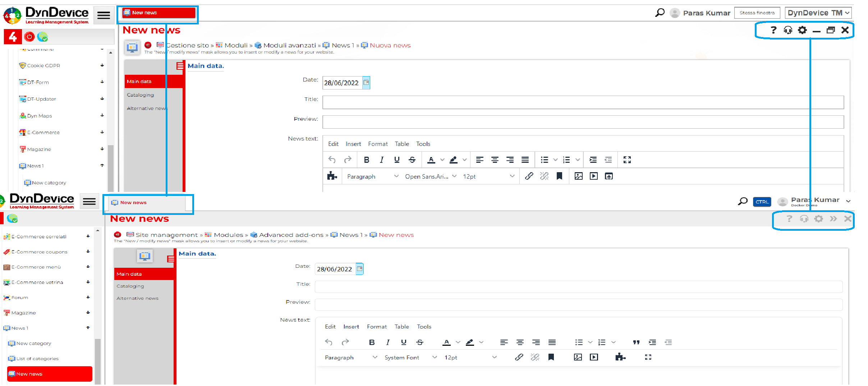
Task: Click the Gestione sito breadcrumb link
Action: pos(188,45)
